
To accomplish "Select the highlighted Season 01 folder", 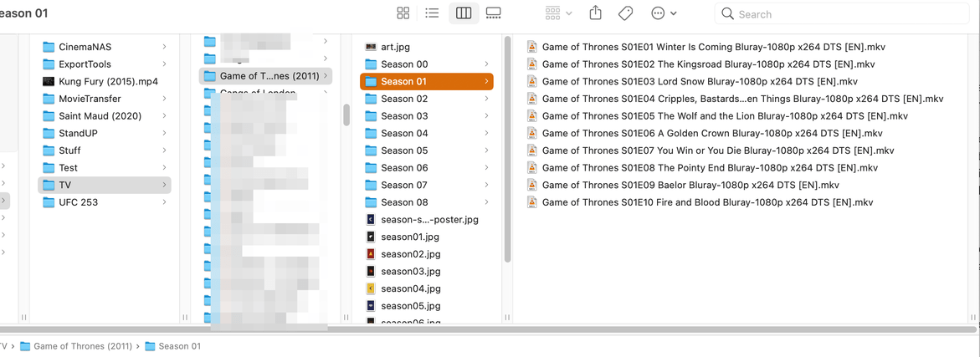I will tap(427, 81).
